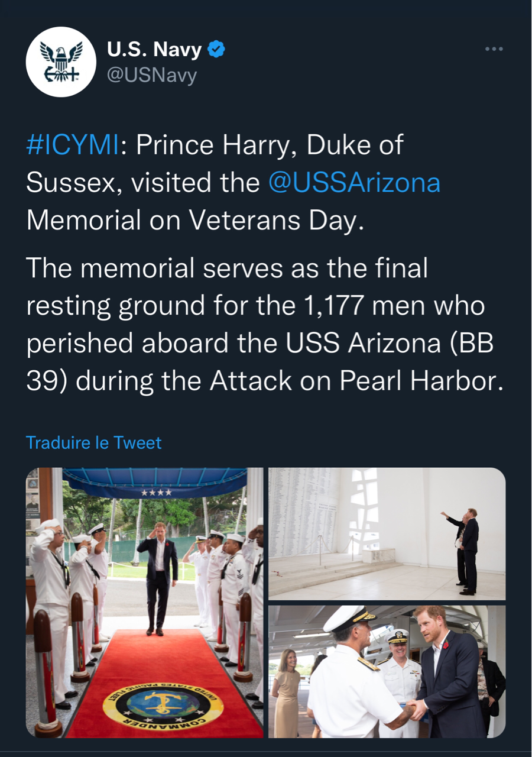Open the @USNavy handle link

152,75
